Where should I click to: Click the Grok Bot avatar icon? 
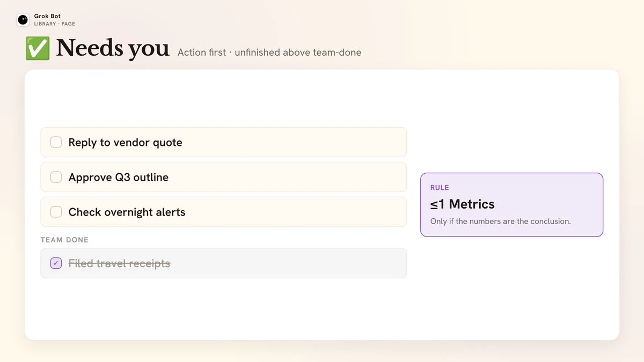(x=23, y=20)
